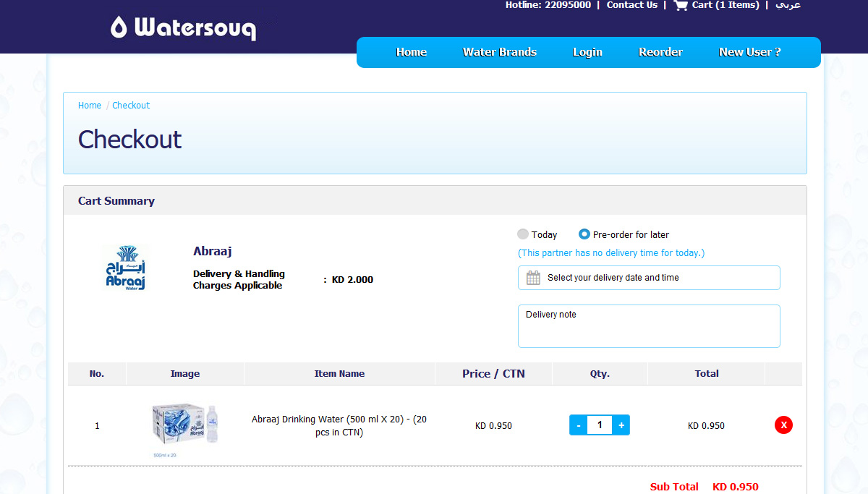Click the Total column header
Image resolution: width=868 pixels, height=494 pixels.
point(707,374)
